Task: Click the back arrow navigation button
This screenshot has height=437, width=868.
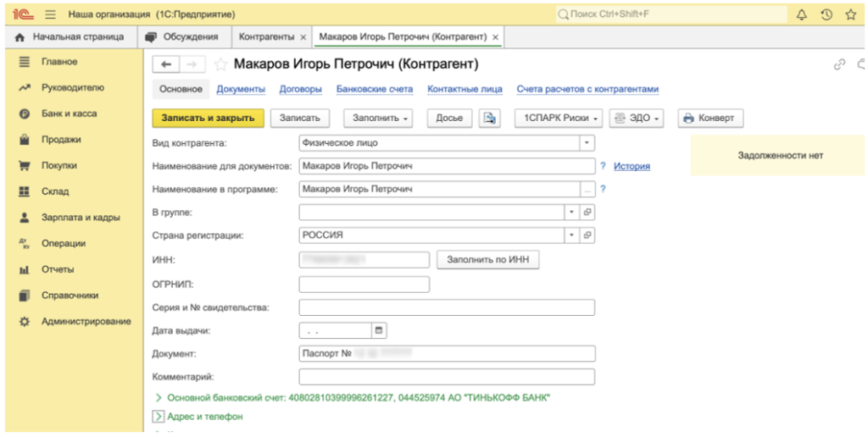Action: (x=166, y=64)
